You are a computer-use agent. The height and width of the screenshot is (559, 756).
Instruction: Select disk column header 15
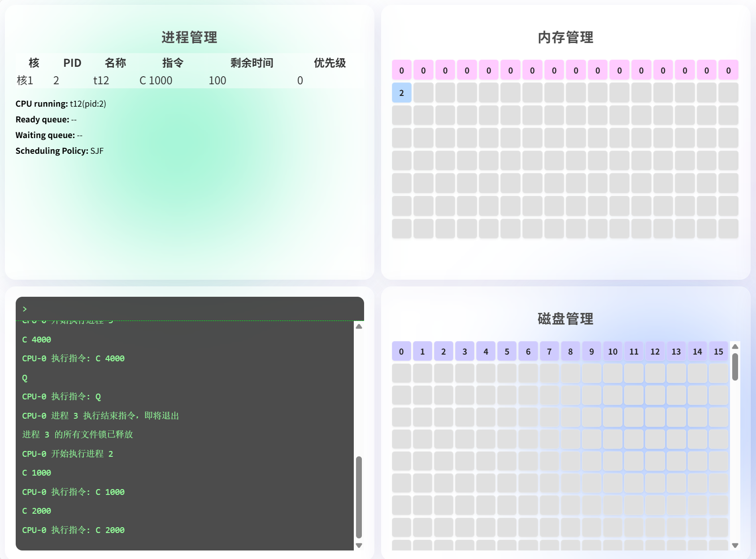point(718,351)
